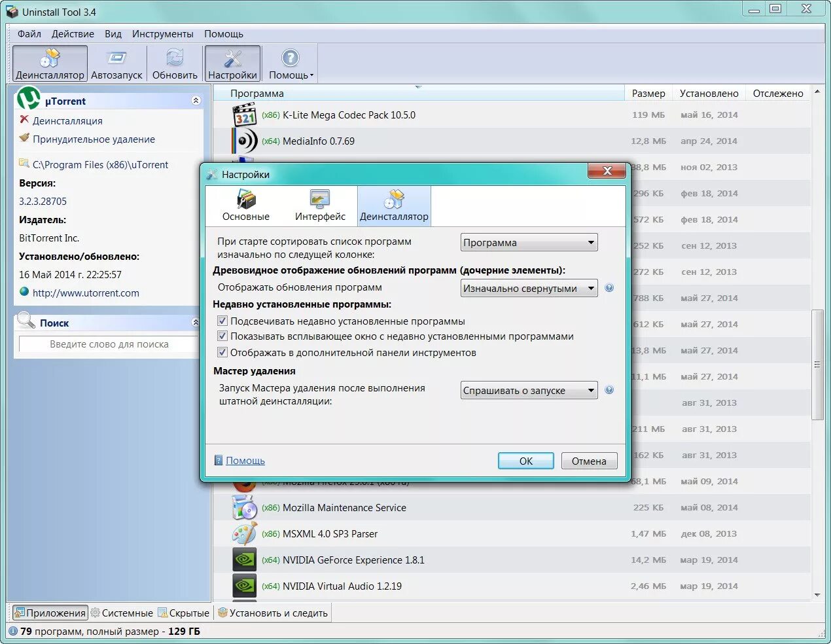Open the Действие menu
The width and height of the screenshot is (831, 644).
click(x=73, y=34)
